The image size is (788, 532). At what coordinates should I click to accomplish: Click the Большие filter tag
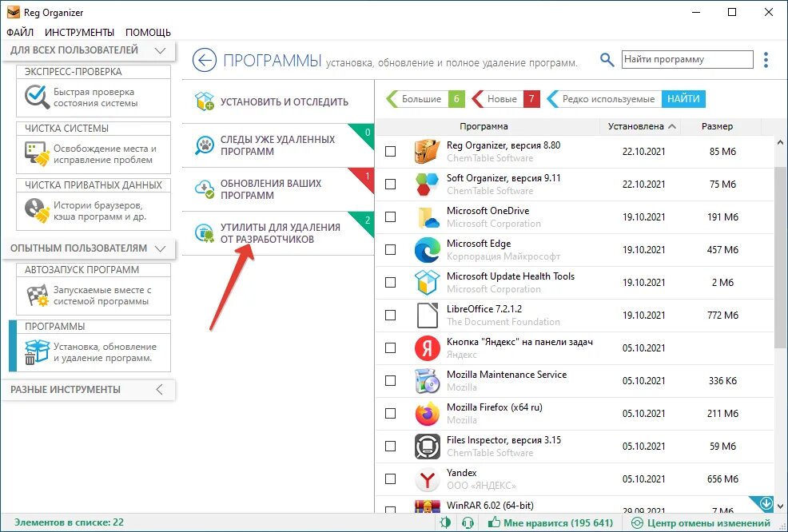click(425, 99)
